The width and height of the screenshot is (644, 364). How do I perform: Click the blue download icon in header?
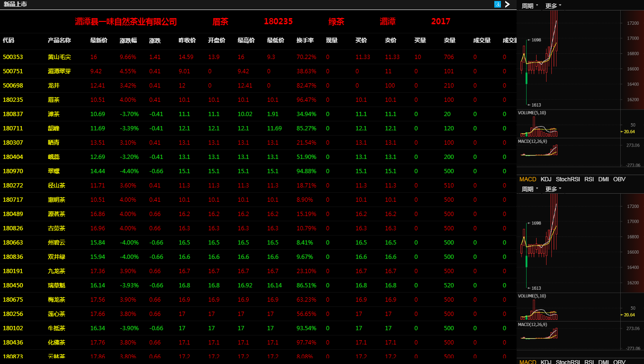click(x=498, y=4)
